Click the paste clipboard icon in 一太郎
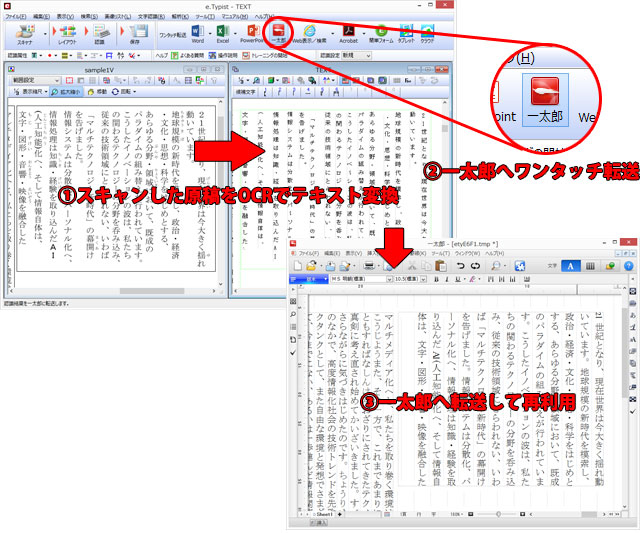This screenshot has width=640, height=533. tap(441, 266)
